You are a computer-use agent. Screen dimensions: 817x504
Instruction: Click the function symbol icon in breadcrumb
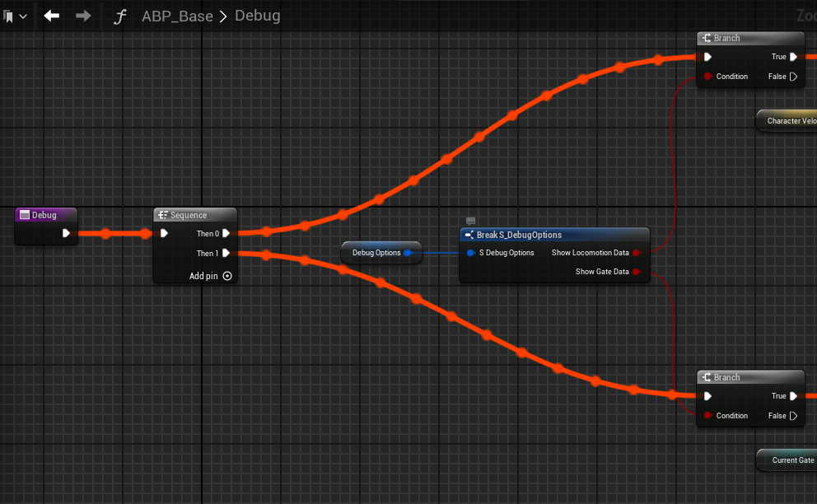pos(120,16)
